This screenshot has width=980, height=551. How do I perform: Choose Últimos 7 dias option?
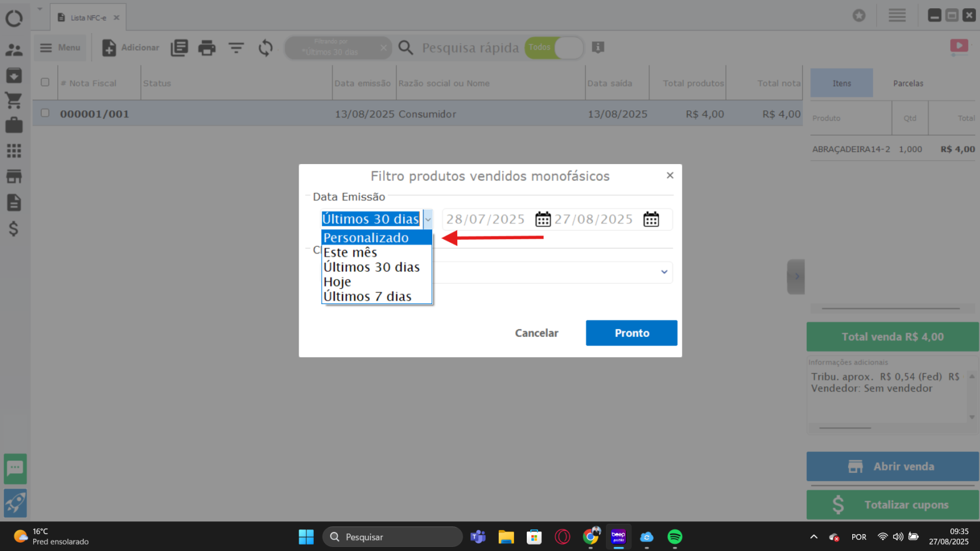point(367,297)
